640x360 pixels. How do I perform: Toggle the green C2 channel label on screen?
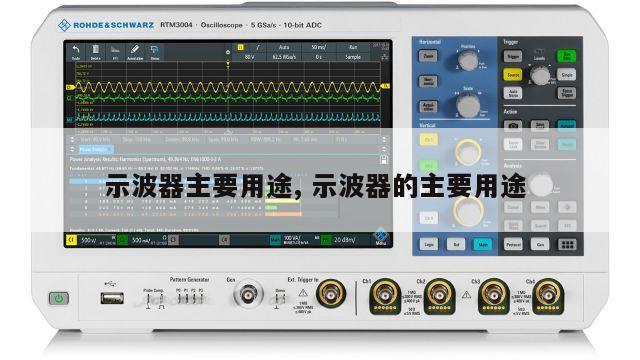122,240
